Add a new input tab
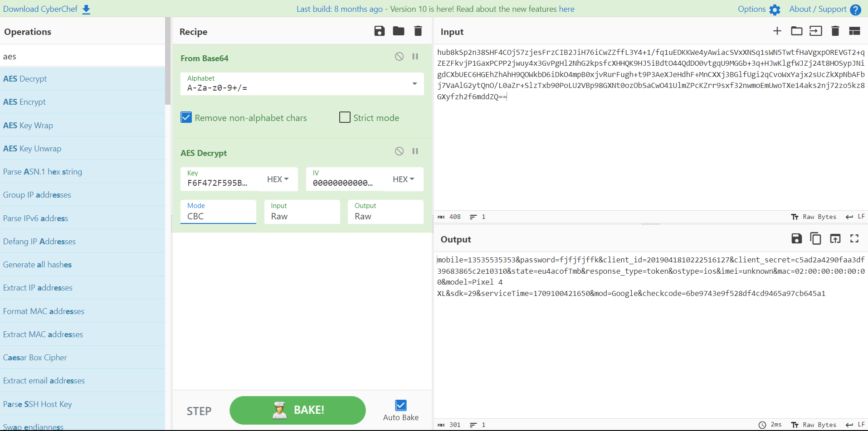 pyautogui.click(x=777, y=31)
